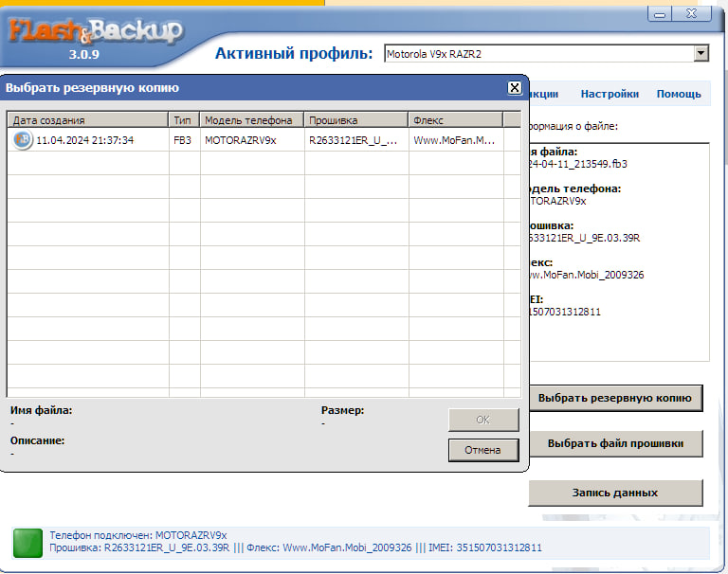Click status text Телефон подключен: MOTORAZRV9x
This screenshot has width=728, height=574.
pos(137,535)
